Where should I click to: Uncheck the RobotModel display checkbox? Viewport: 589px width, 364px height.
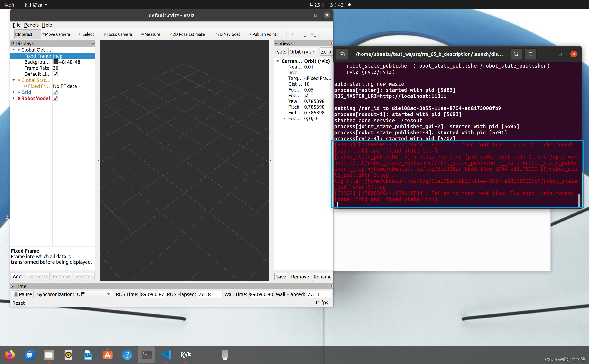(x=55, y=98)
